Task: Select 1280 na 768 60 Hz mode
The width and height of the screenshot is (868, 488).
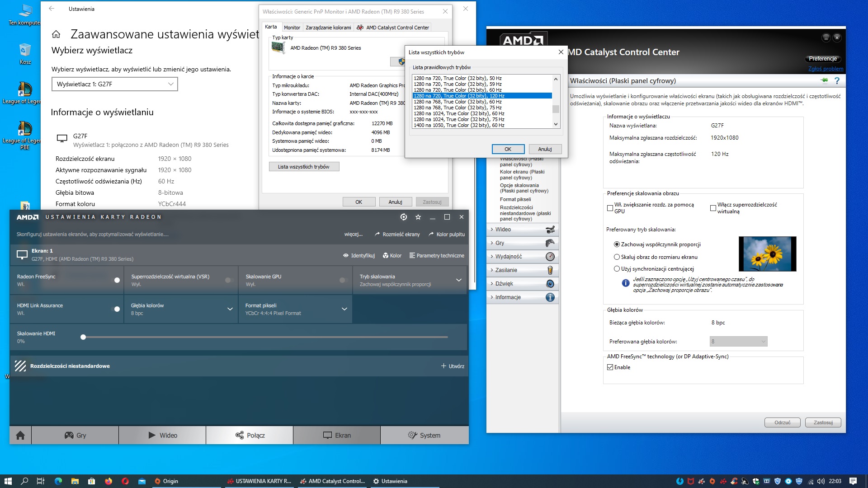Action: tap(458, 102)
